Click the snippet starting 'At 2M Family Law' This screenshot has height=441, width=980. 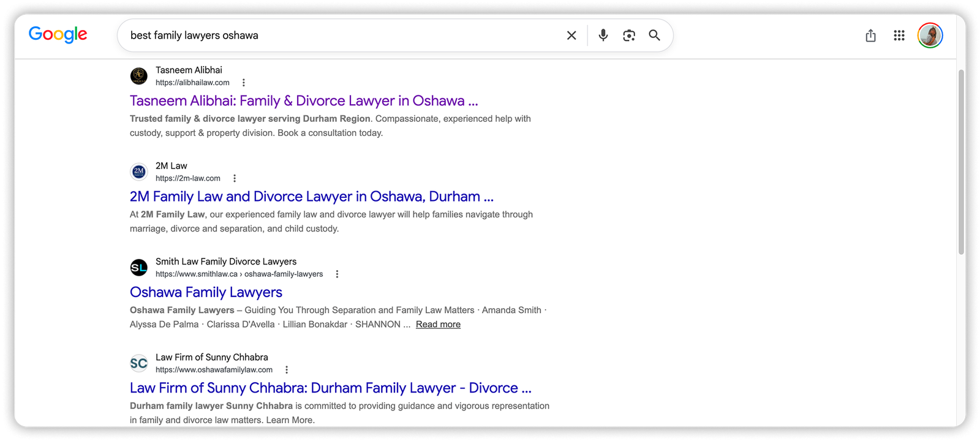pyautogui.click(x=331, y=222)
